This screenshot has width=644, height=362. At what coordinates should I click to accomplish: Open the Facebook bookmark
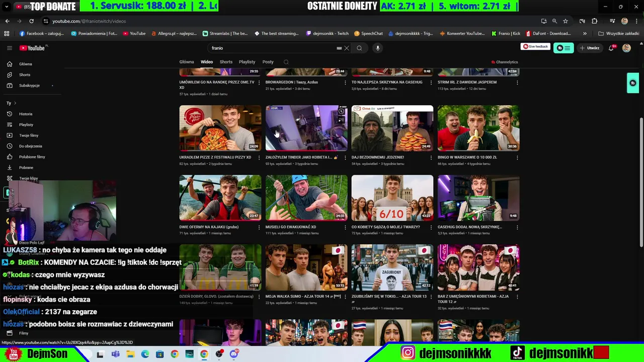[42, 34]
